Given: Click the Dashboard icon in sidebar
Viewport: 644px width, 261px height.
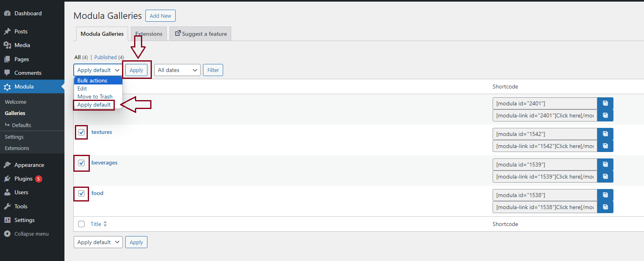Looking at the screenshot, I should [x=7, y=13].
